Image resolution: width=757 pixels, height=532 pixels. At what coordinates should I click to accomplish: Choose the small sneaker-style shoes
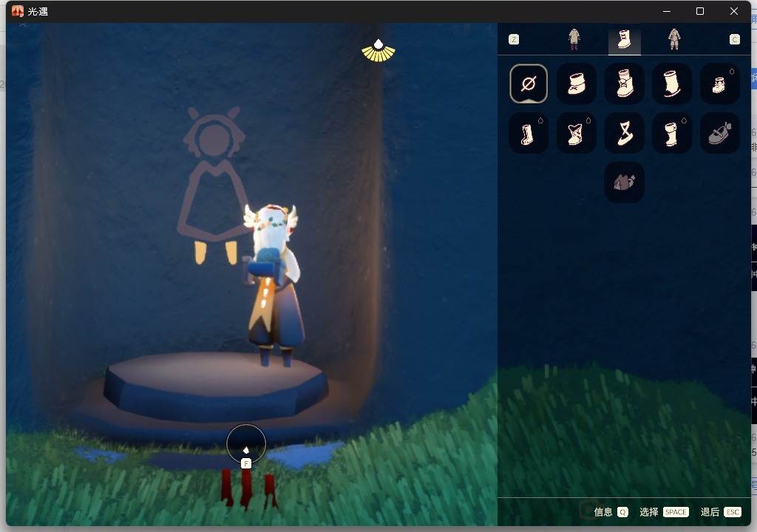(x=720, y=83)
